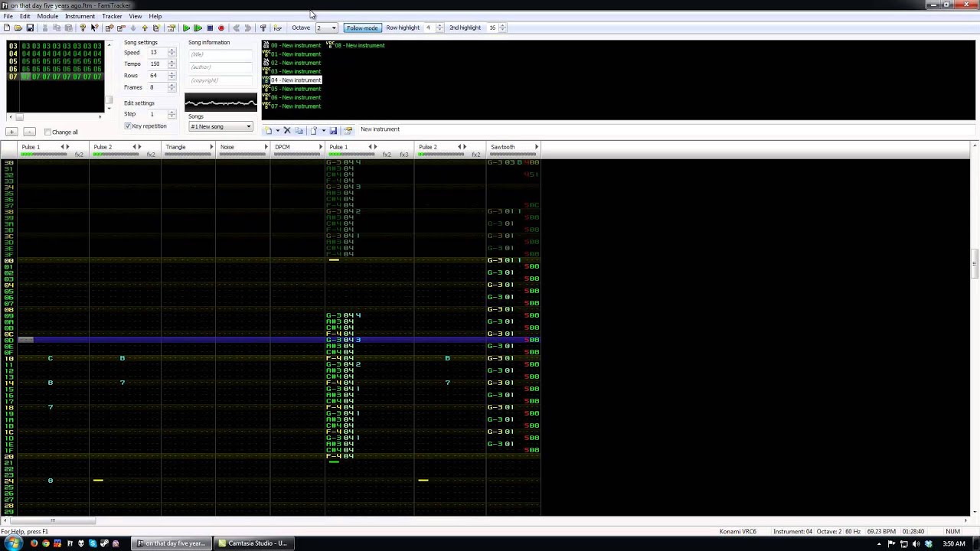This screenshot has height=551, width=980.
Task: Click the Duplicate frame toolbar icon
Action: click(x=156, y=28)
